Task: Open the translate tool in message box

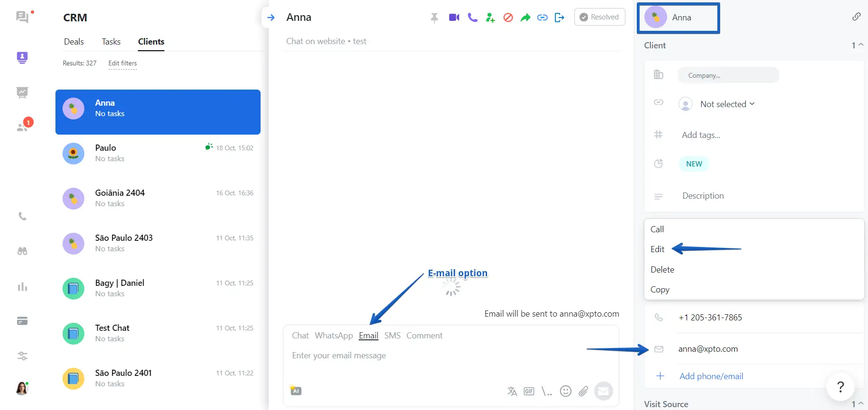Action: coord(512,391)
